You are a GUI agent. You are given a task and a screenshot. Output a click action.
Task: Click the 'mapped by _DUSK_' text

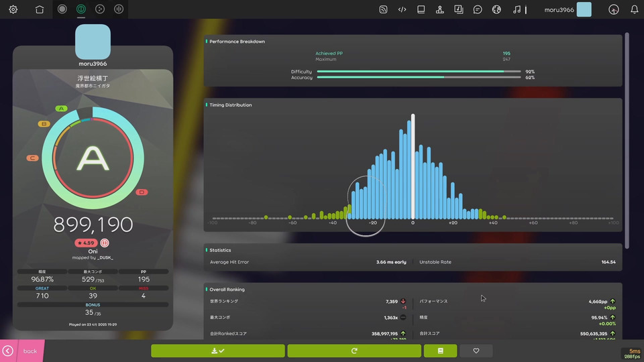[93, 257]
